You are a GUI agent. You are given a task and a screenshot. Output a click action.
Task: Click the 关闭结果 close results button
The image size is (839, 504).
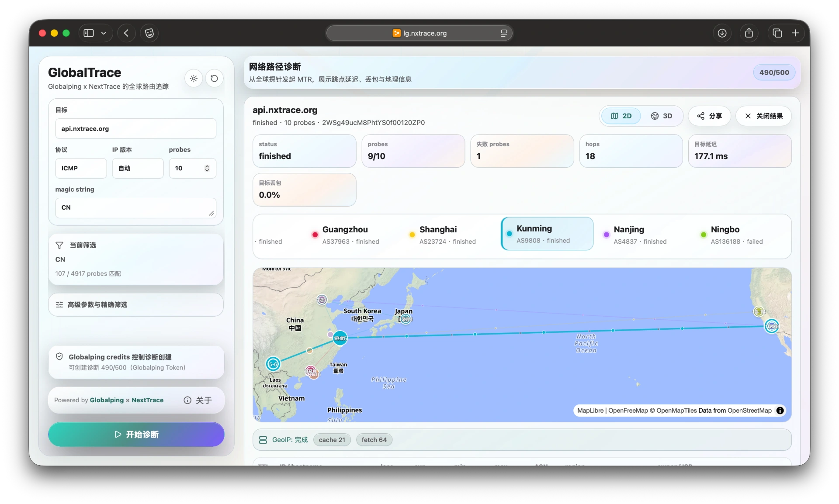click(763, 116)
